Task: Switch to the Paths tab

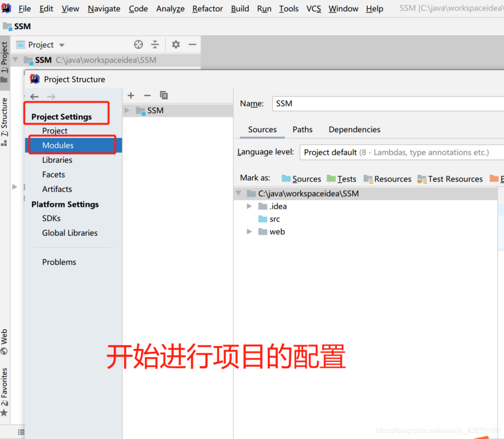Action: 302,129
